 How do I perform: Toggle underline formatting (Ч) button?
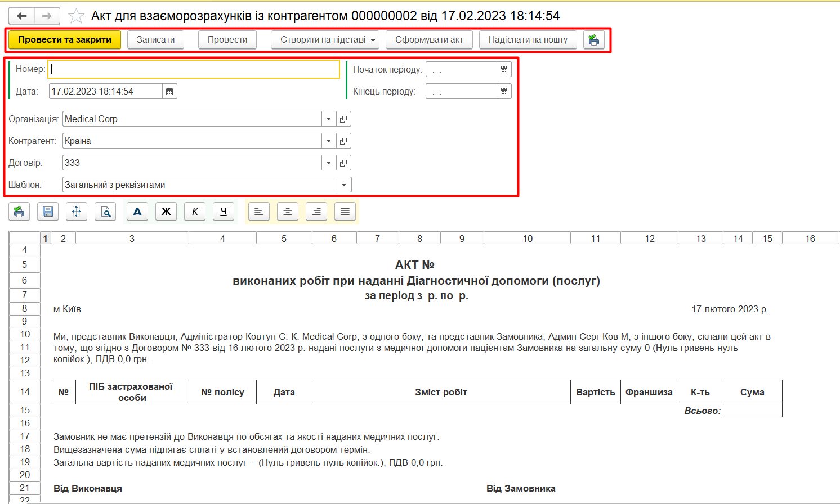click(x=224, y=211)
